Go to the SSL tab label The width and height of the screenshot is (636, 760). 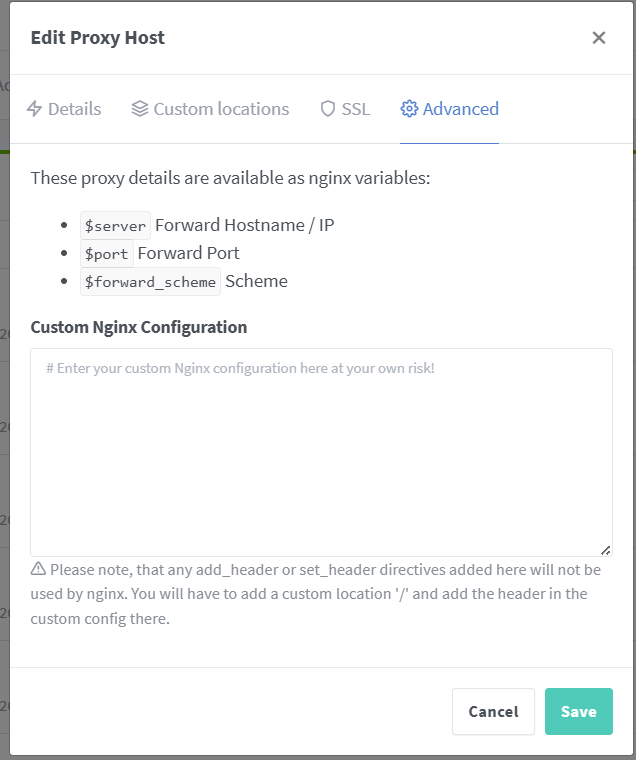coord(355,109)
